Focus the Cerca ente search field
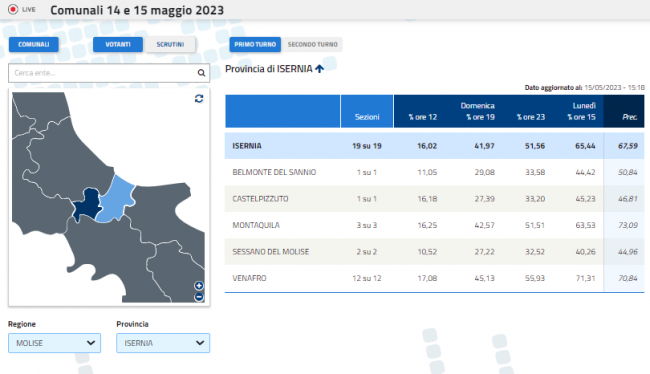The height and width of the screenshot is (374, 650). click(x=103, y=73)
